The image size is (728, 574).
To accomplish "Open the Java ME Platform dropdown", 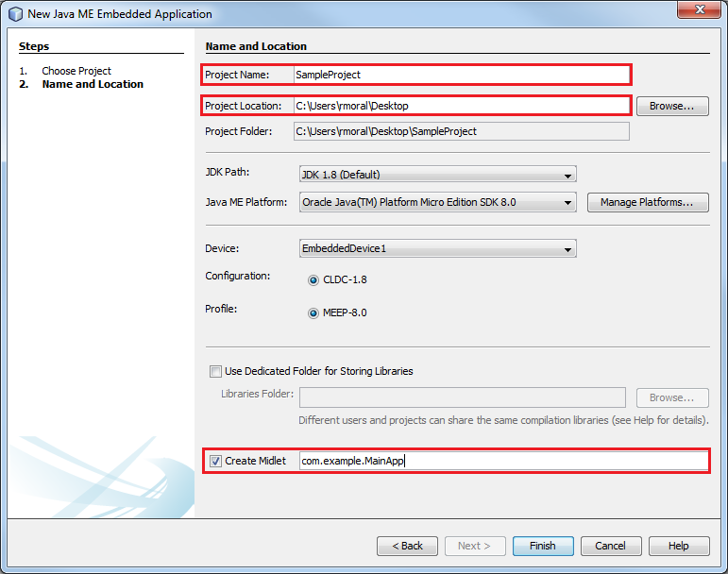I will (x=438, y=202).
